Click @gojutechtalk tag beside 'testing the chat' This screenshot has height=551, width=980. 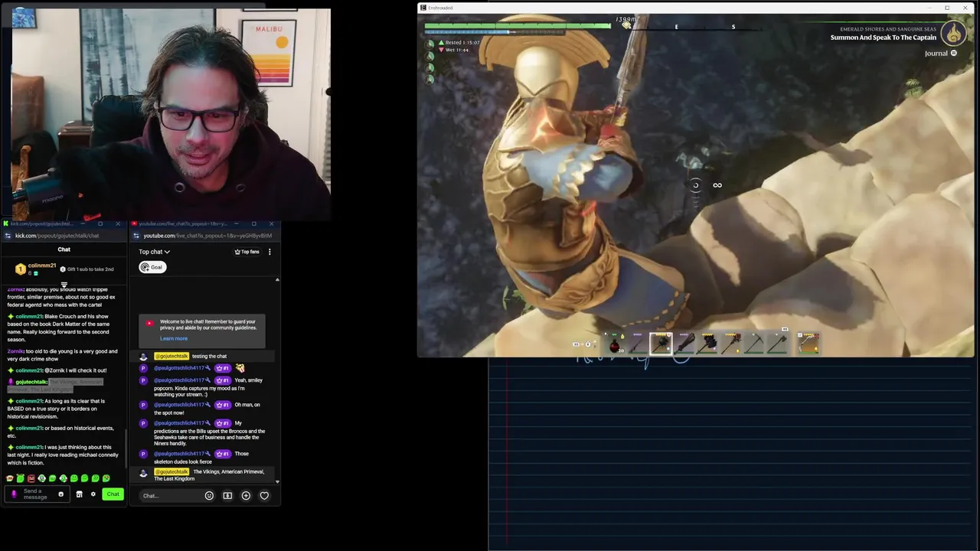171,356
